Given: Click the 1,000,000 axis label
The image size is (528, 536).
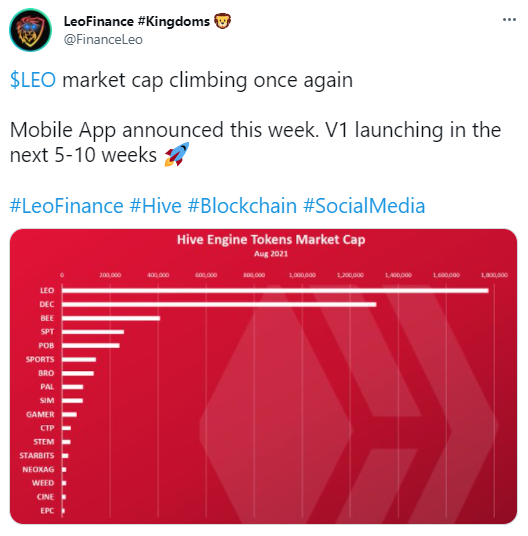Looking at the screenshot, I should (302, 275).
